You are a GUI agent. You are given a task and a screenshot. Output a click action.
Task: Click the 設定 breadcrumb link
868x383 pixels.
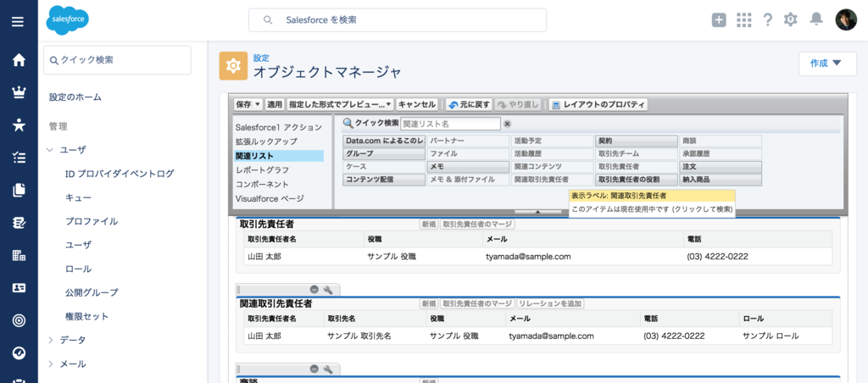pyautogui.click(x=261, y=58)
